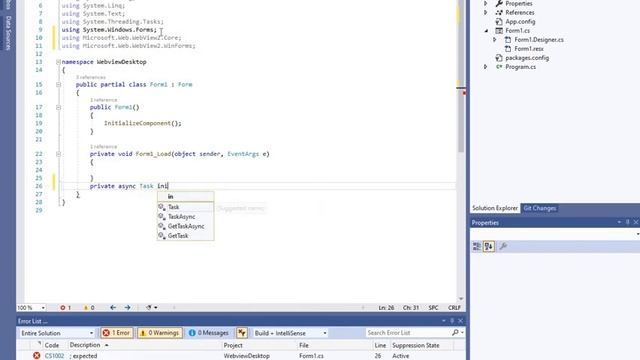Image resolution: width=640 pixels, height=360 pixels.
Task: Click the search magnifier in Error List
Action: pos(456,333)
